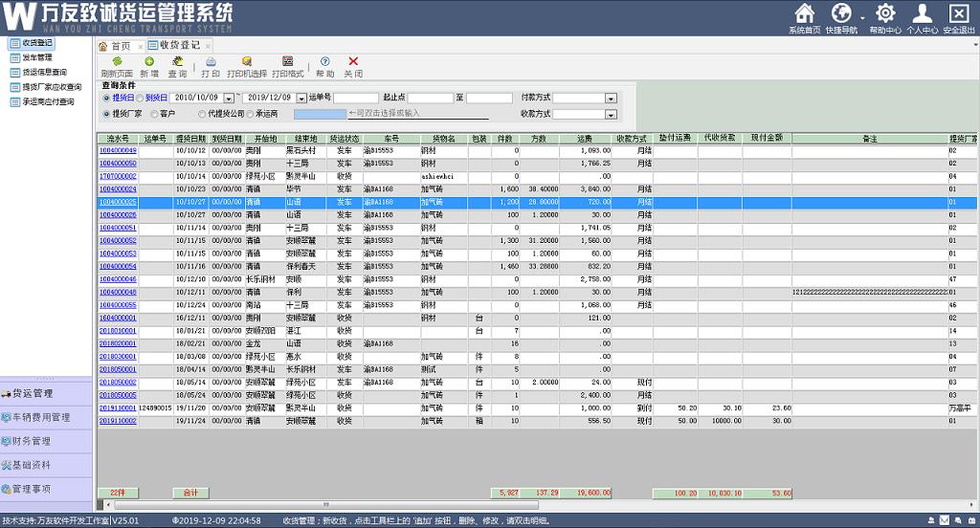
Task: Click the 打印 print toolbar icon
Action: point(211,61)
